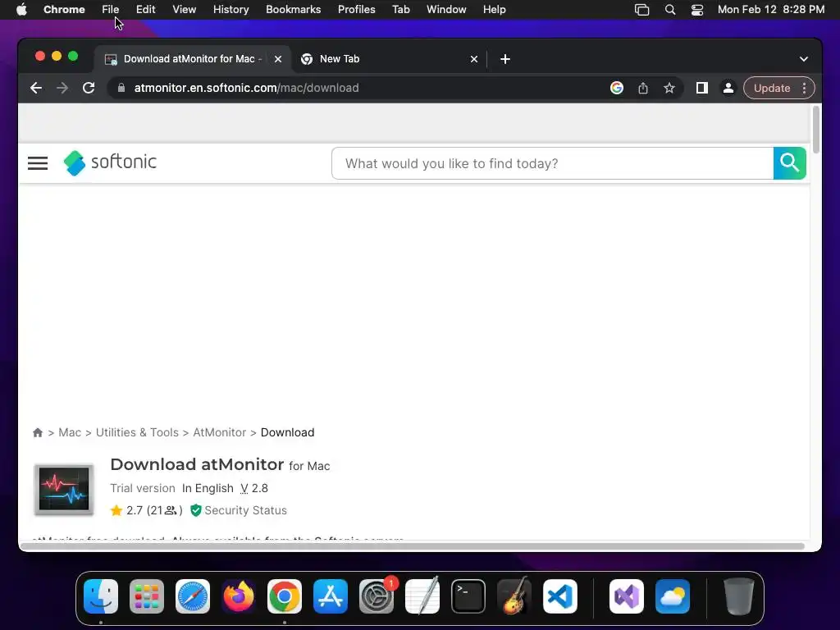Select the Download atMonitor for Mac tab
Screen dimensions: 840x630
coord(193,59)
